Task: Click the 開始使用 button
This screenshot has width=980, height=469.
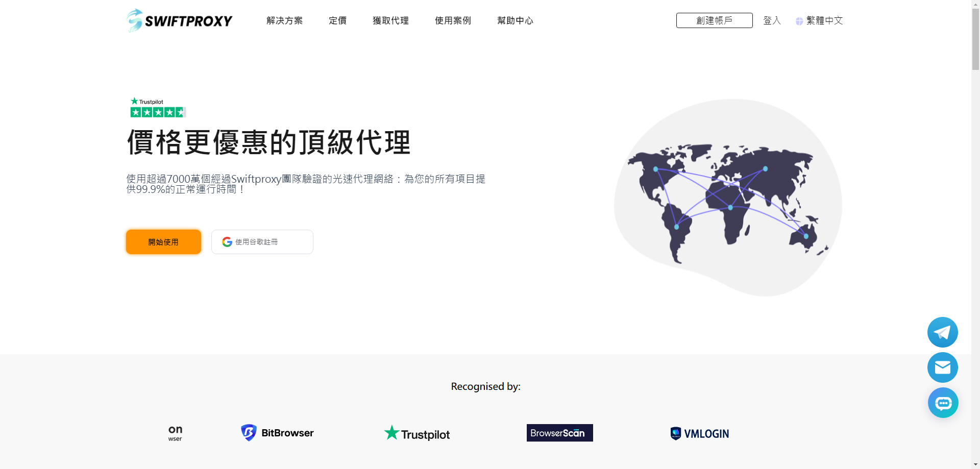Action: pos(163,241)
